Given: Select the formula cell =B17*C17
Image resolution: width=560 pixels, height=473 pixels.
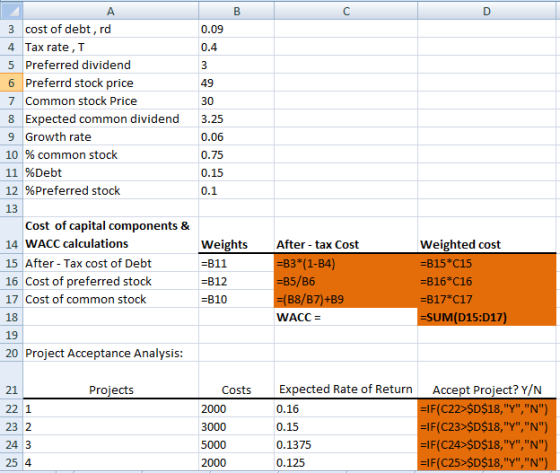Looking at the screenshot, I should click(x=487, y=299).
